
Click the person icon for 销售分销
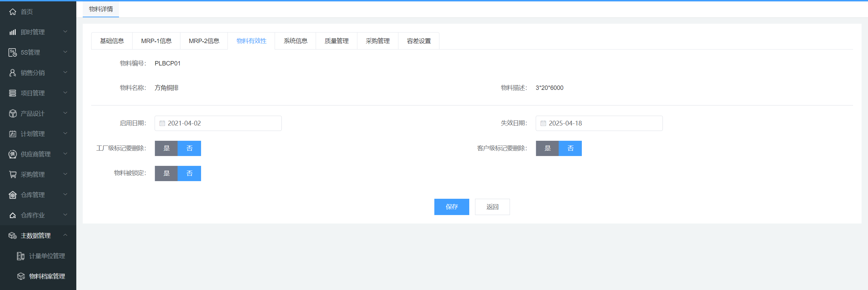(x=13, y=73)
